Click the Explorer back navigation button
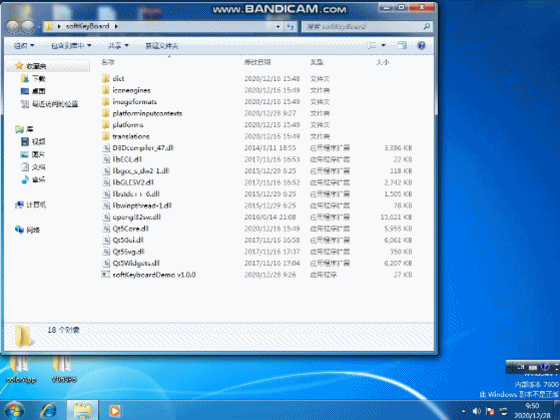560x420 pixels. click(x=13, y=26)
